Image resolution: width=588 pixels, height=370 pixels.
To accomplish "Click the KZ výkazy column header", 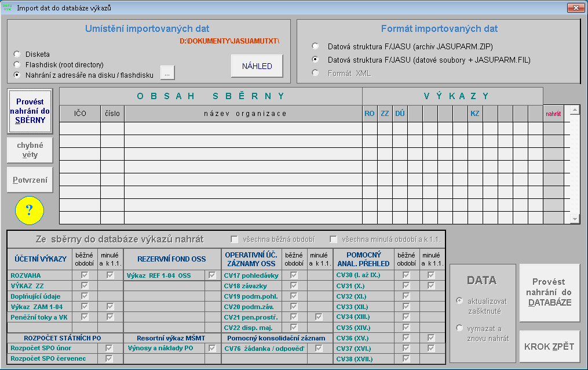I will coord(475,113).
